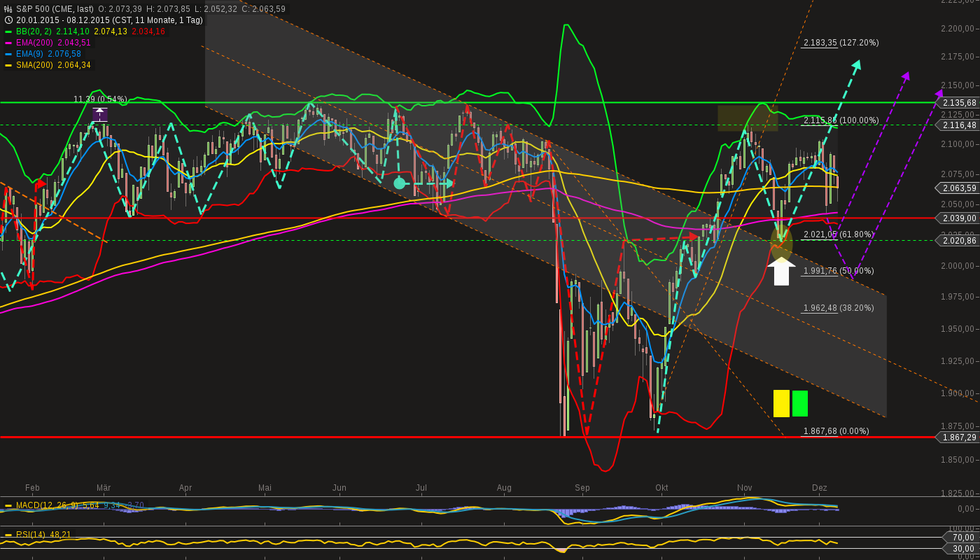Select the SMA(200) indicator label
Viewport: 980px width, 560px height.
pos(34,65)
